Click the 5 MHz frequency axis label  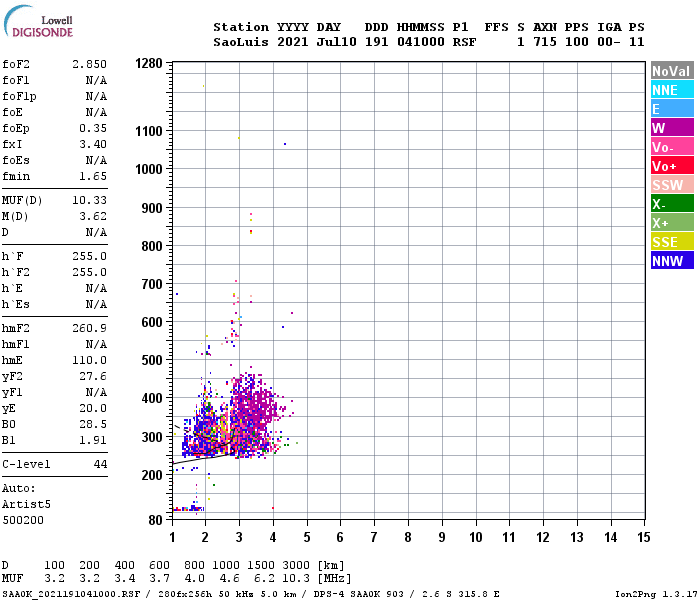307,537
